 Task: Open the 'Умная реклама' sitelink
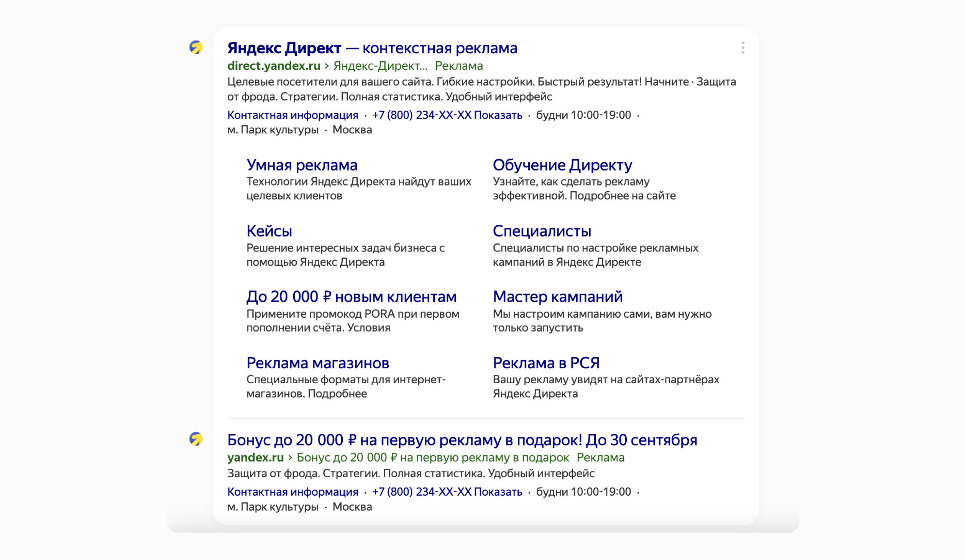tap(302, 165)
